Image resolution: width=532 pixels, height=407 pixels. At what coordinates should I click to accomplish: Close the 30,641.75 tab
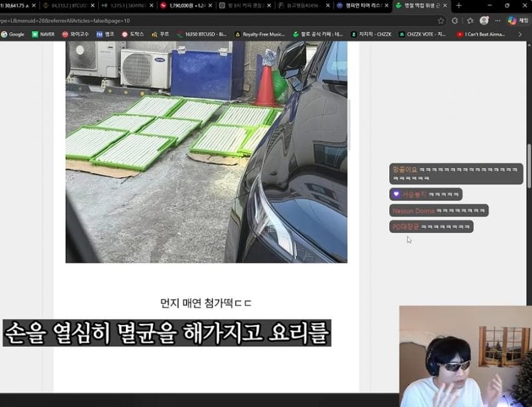tap(34, 6)
